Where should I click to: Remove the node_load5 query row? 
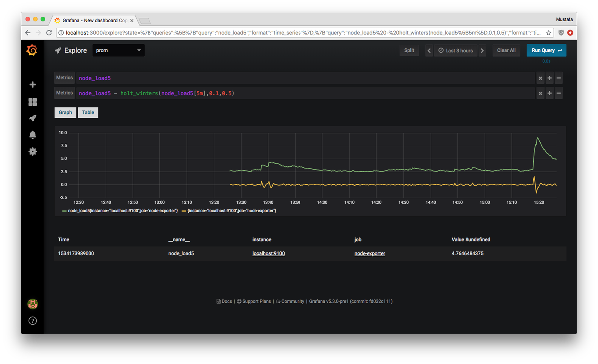click(x=540, y=78)
